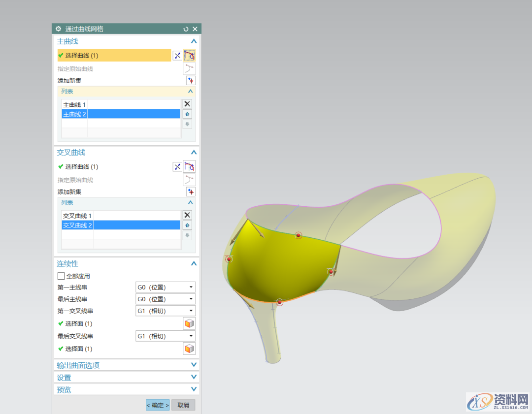Image resolution: width=532 pixels, height=414 pixels.
Task: Click select face icon for 第一交叉线串
Action: (189, 323)
